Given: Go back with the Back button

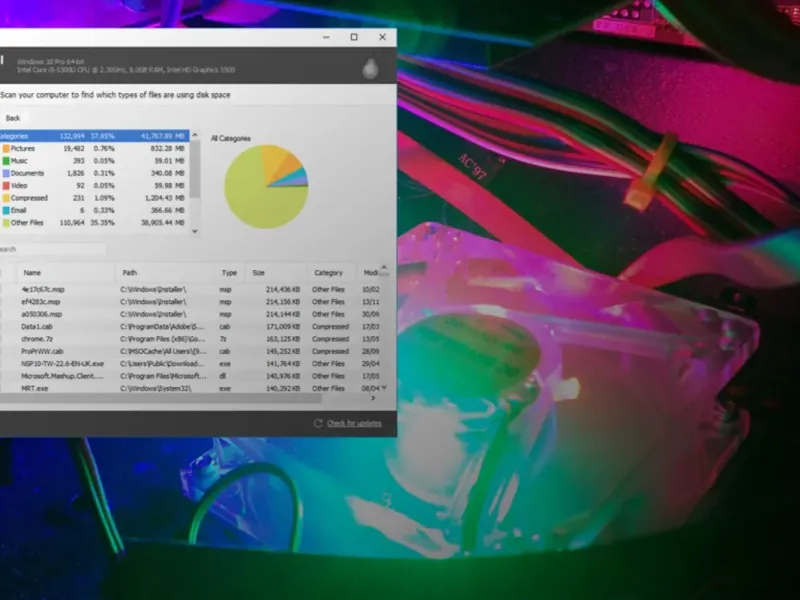Looking at the screenshot, I should 13,118.
